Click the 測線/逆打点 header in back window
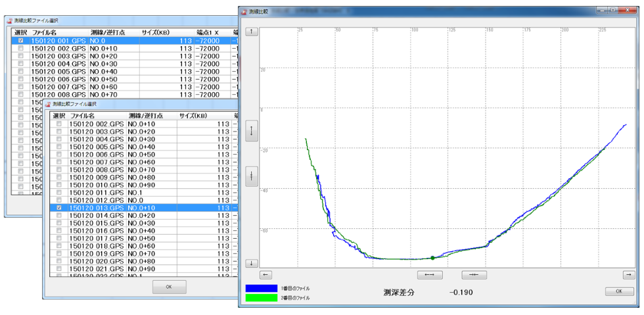This screenshot has width=644, height=315. (108, 32)
